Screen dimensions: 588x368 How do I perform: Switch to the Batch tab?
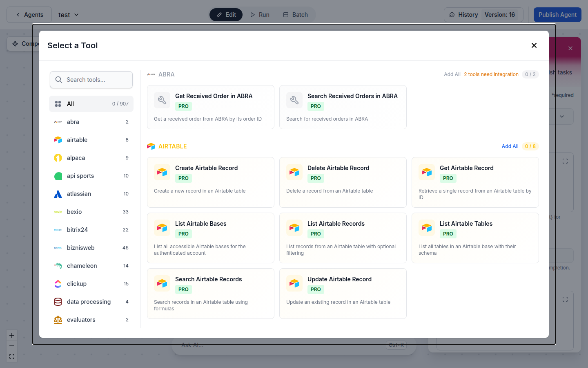pos(295,14)
